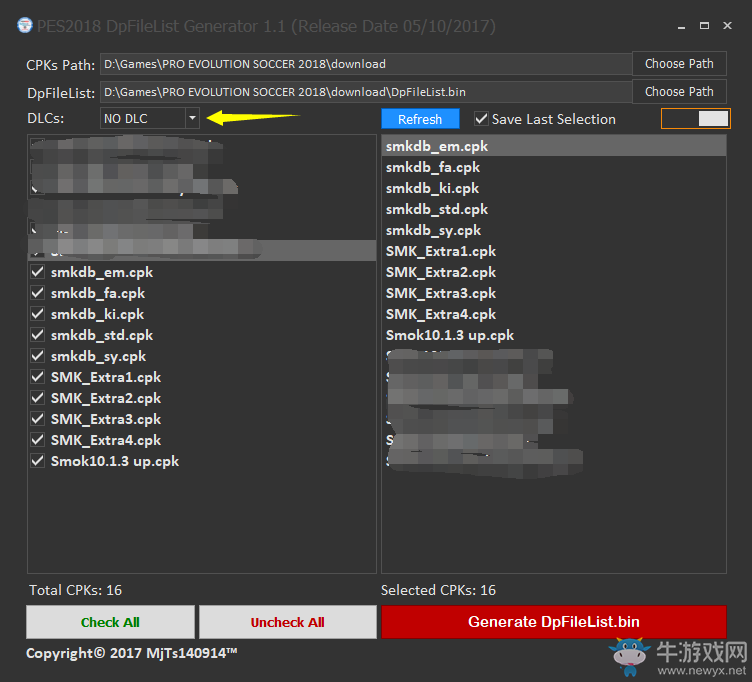Screen dimensions: 752x682
Task: Choose Path for CPKs Path
Action: click(x=679, y=64)
